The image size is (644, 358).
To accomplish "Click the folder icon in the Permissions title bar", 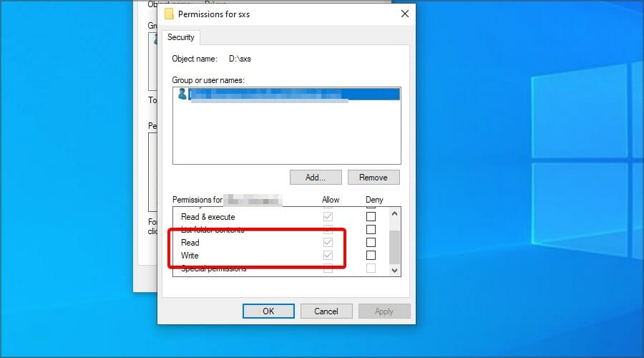I will coord(169,14).
